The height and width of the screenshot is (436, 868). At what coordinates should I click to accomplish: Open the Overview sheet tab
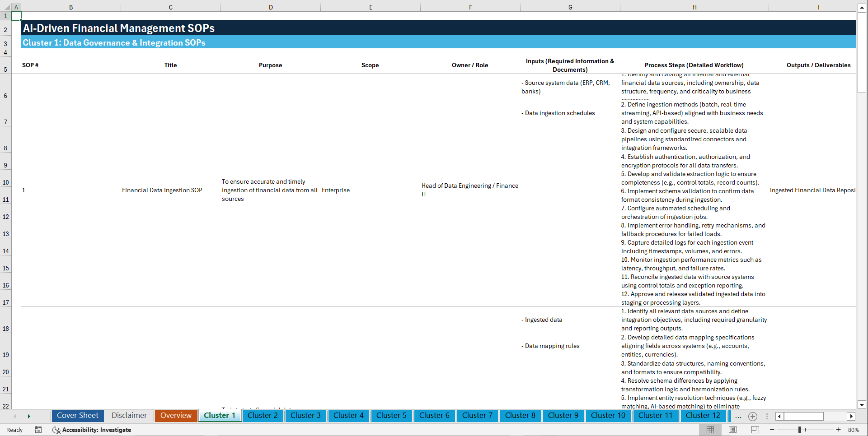point(176,416)
